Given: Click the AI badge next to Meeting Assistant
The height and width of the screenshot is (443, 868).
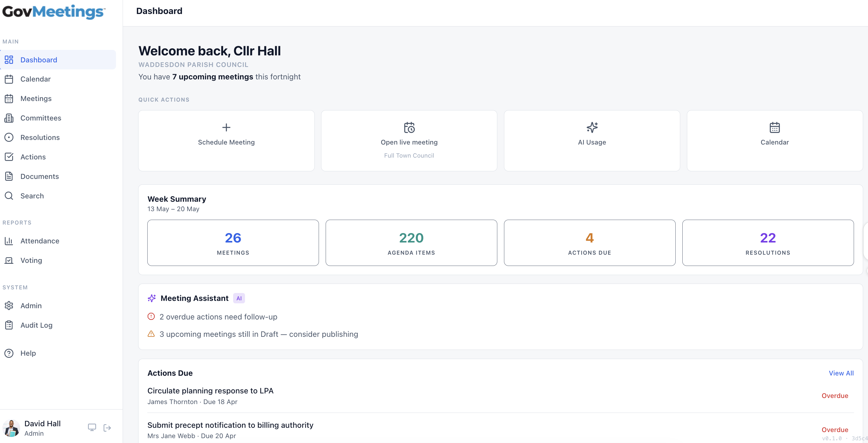Looking at the screenshot, I should point(239,298).
